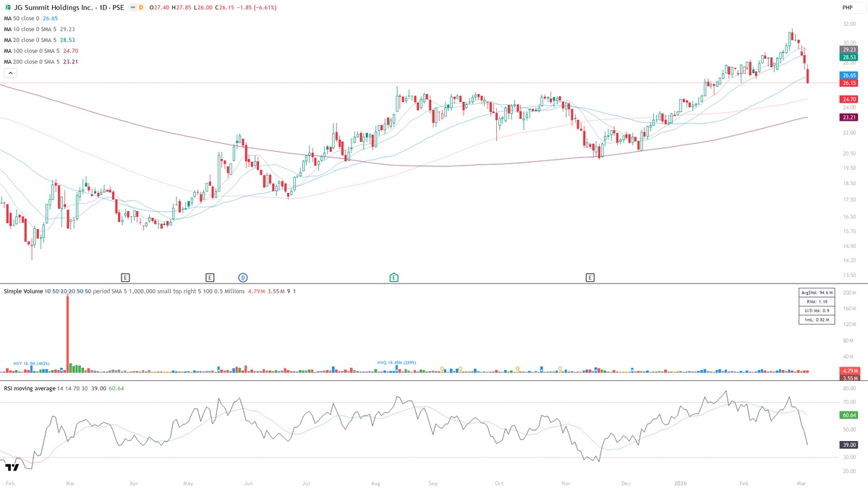Click the earnings marker E in mid-May
868x488 pixels.
click(210, 277)
